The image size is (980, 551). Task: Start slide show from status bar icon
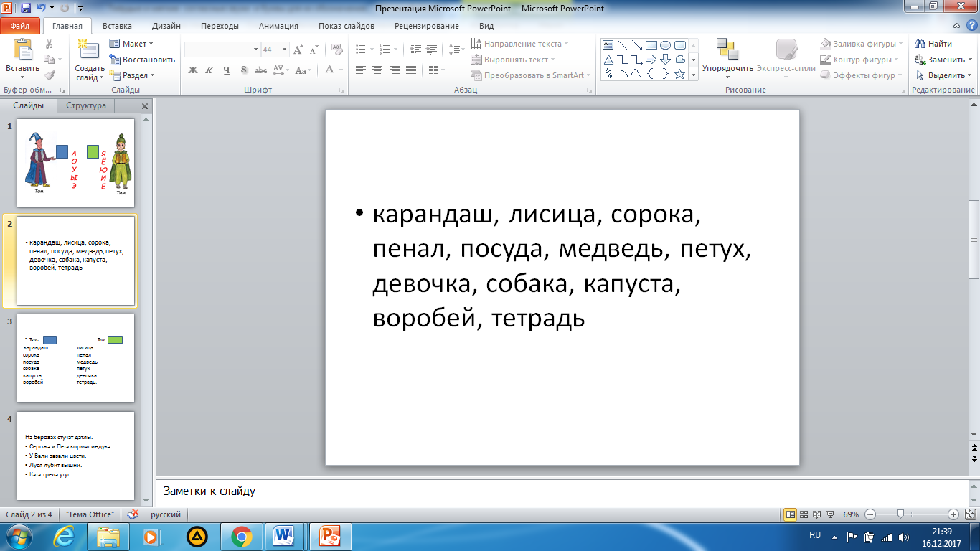(831, 514)
